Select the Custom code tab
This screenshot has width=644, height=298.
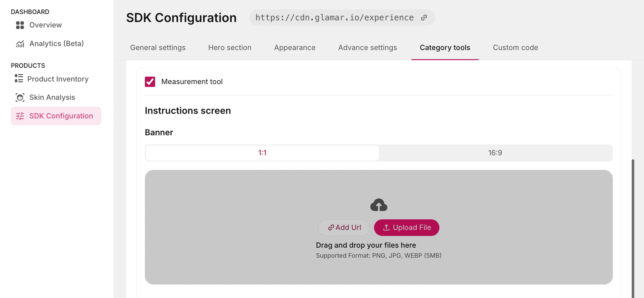point(515,48)
